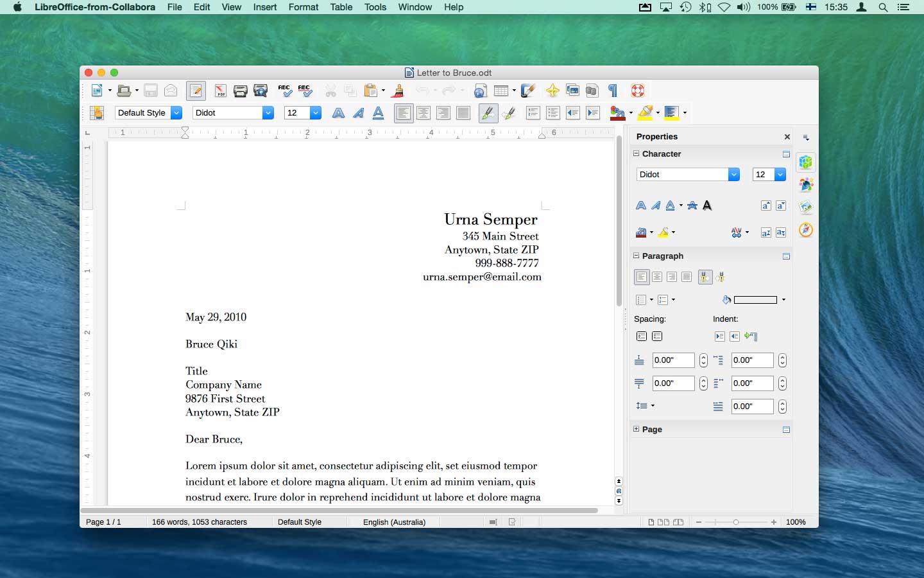The image size is (924, 578).
Task: Open the toolbar font size dropdown
Action: tap(315, 113)
